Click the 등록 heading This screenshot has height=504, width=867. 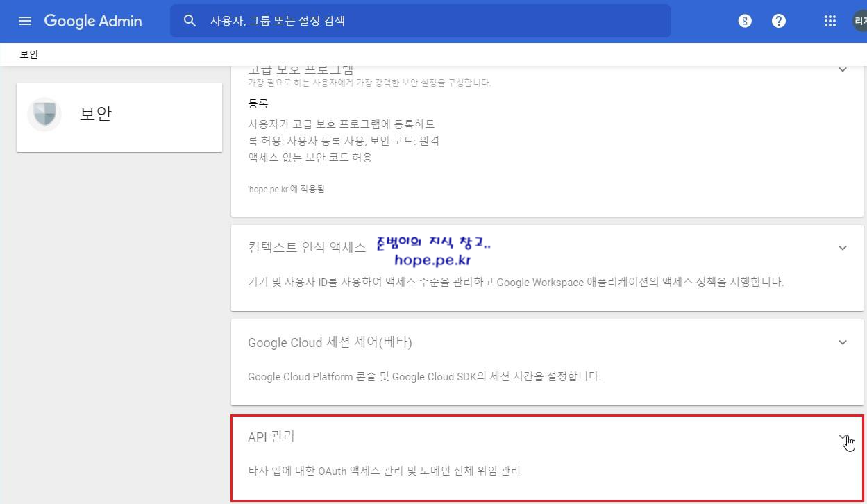point(258,103)
